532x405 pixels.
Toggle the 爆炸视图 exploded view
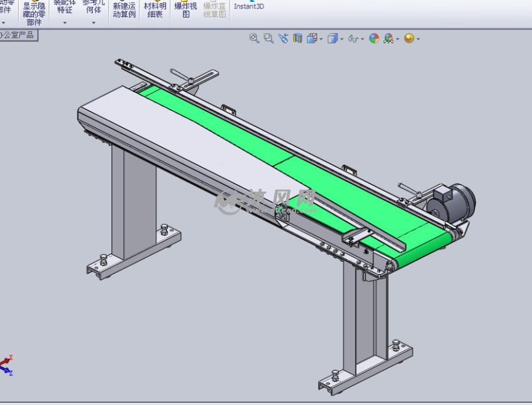coord(184,9)
